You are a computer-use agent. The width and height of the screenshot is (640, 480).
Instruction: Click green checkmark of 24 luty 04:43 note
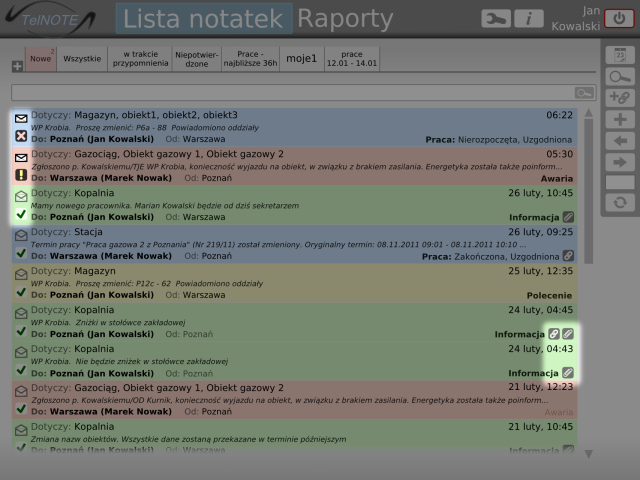point(21,370)
